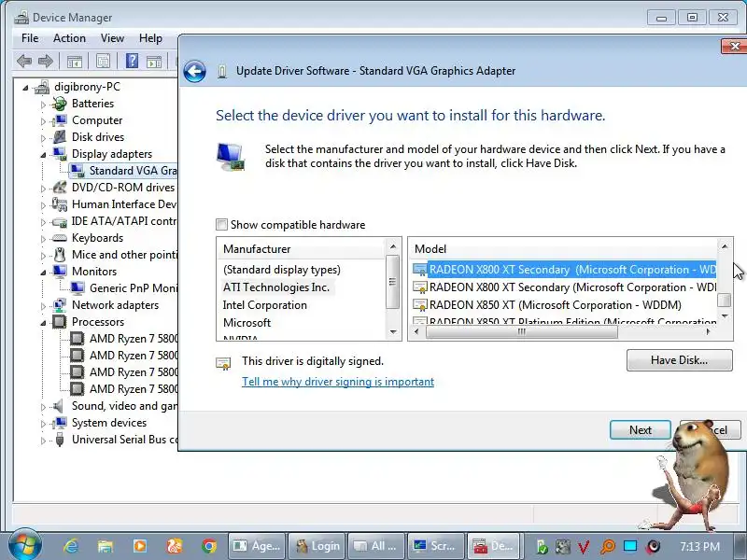This screenshot has height=560, width=747.
Task: Click the Next button
Action: point(641,430)
